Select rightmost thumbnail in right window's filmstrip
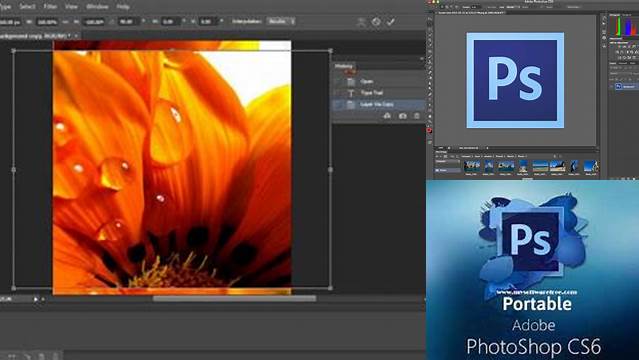 pyautogui.click(x=591, y=166)
